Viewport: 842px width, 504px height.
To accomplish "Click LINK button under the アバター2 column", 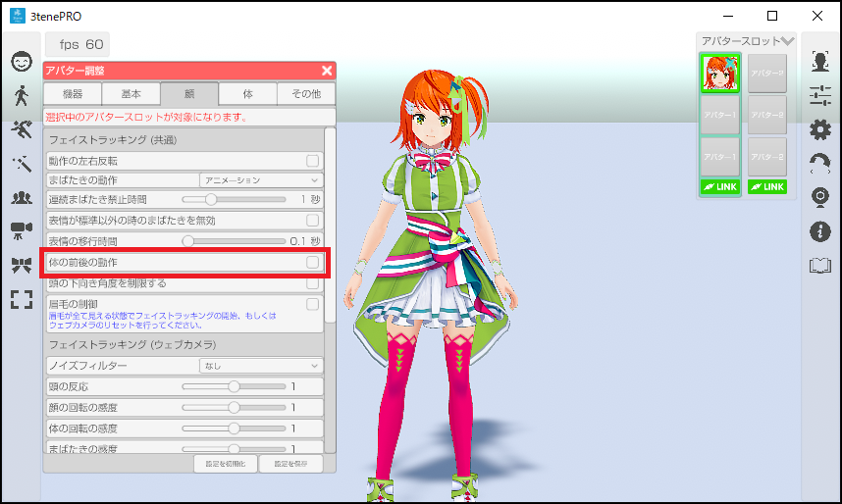I will click(x=766, y=186).
